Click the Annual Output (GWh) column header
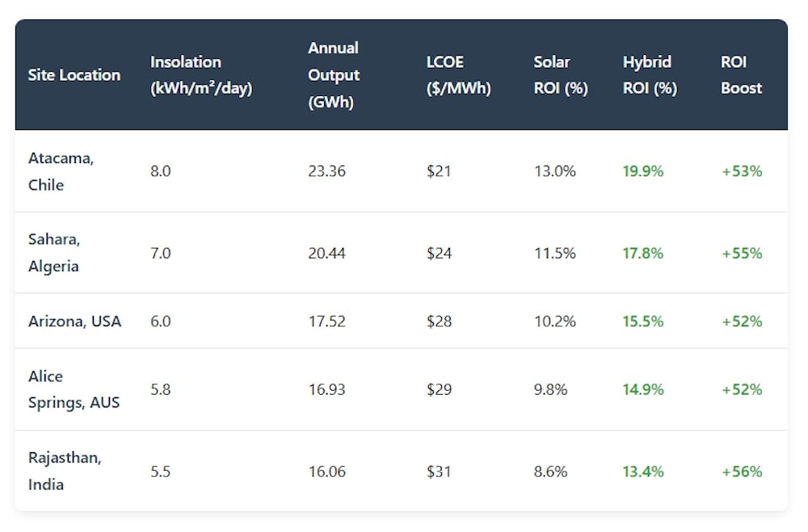Image resolution: width=808 pixels, height=532 pixels. (x=333, y=75)
